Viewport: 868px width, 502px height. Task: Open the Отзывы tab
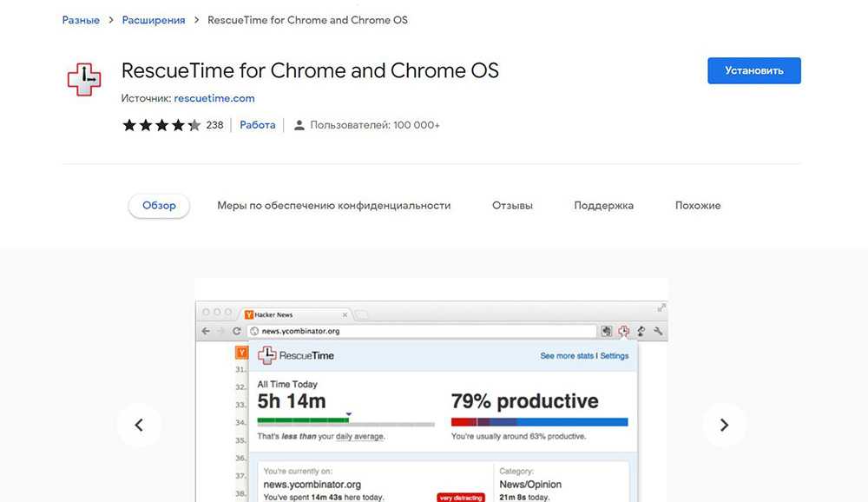(x=512, y=206)
